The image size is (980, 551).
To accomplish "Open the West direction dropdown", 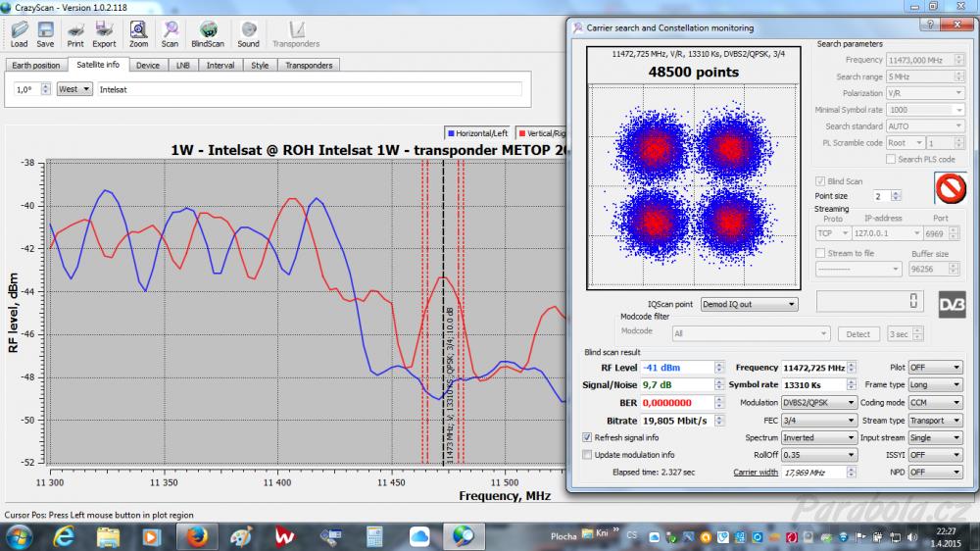I will tap(74, 89).
